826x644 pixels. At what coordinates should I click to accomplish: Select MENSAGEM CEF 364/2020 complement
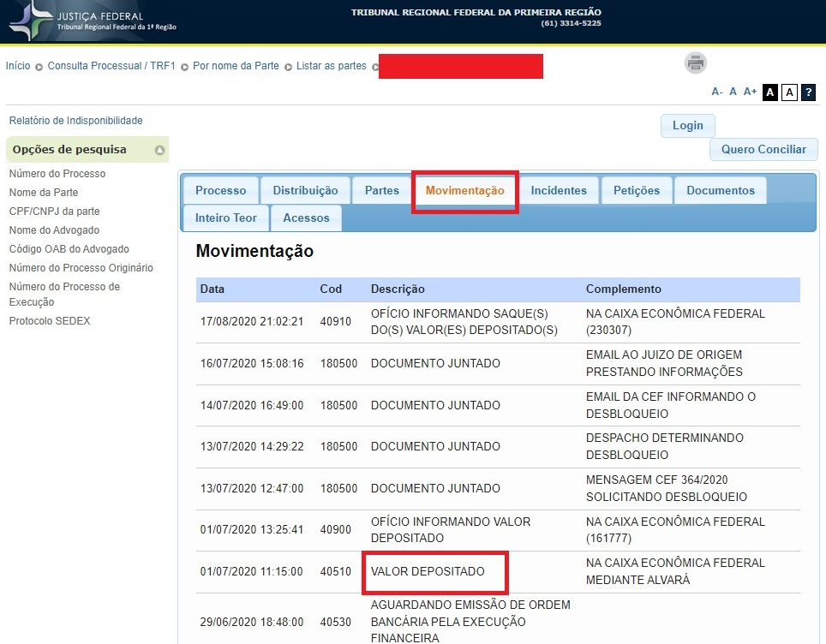click(x=667, y=488)
